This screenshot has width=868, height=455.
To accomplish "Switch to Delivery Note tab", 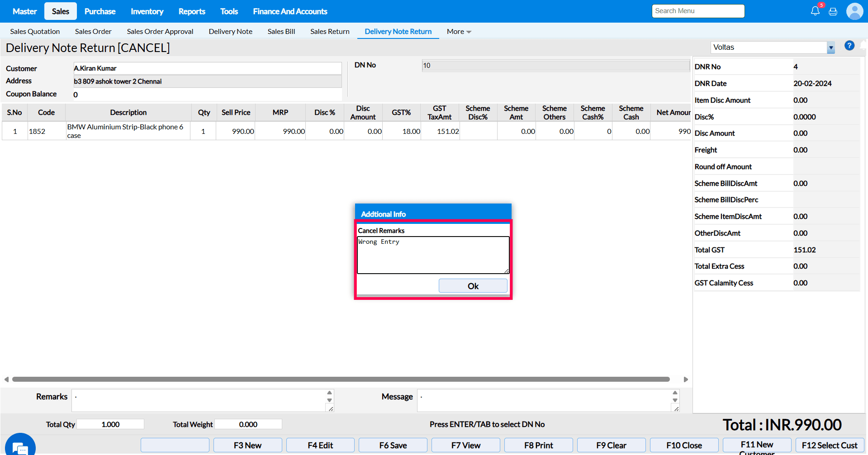I will click(x=231, y=32).
